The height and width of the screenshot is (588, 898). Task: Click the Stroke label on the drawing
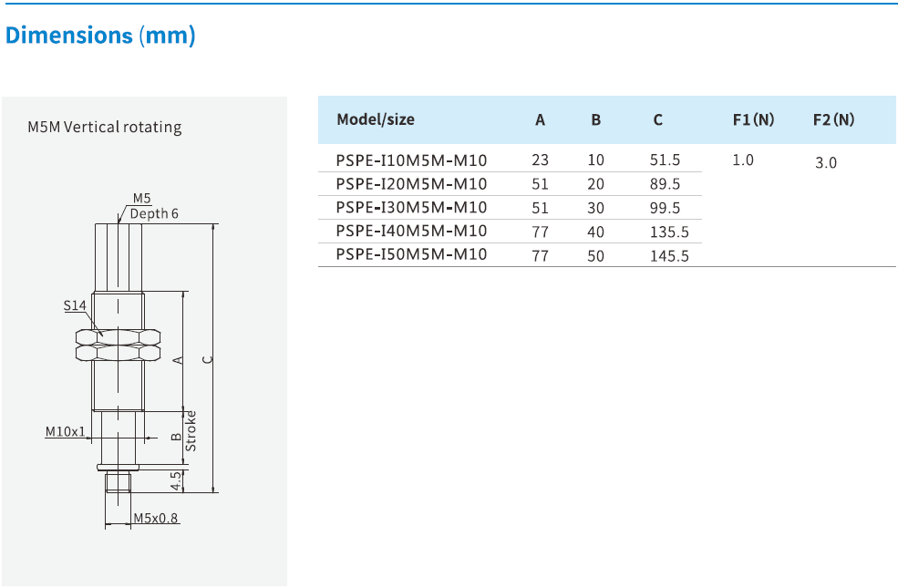191,431
